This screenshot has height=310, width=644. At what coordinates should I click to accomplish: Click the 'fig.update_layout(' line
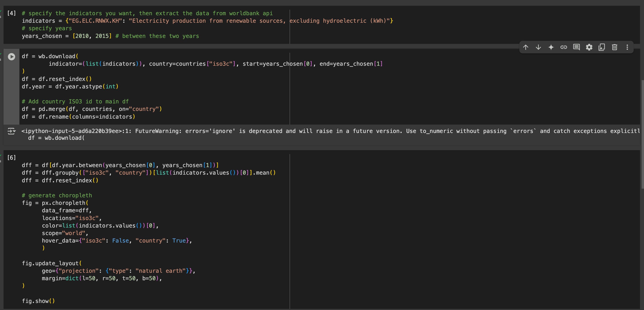52,263
